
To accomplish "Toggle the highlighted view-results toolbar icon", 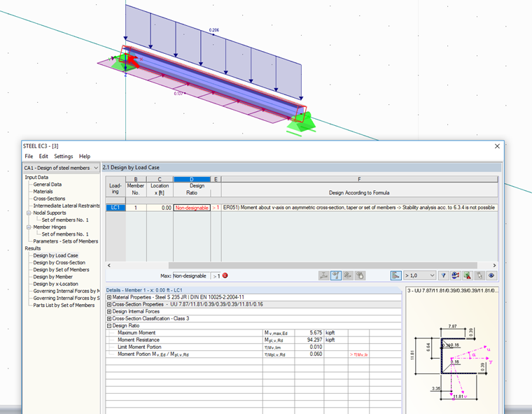I will (336, 276).
